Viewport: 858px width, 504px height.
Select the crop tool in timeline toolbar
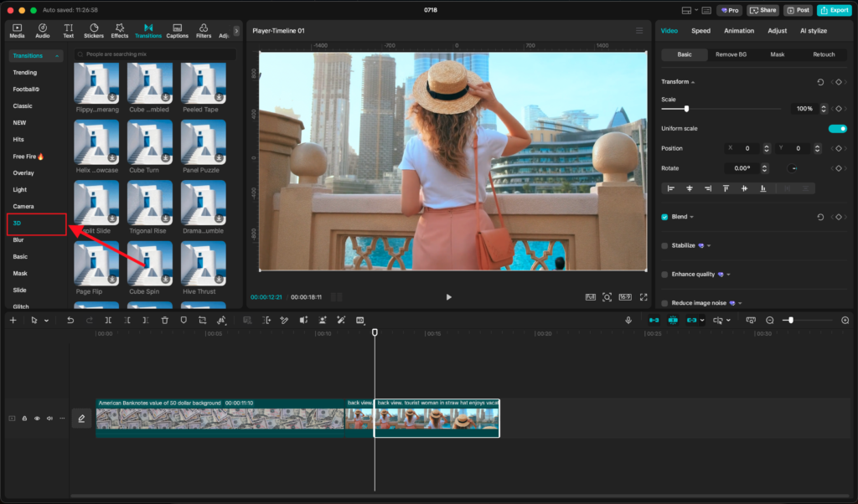tap(203, 321)
